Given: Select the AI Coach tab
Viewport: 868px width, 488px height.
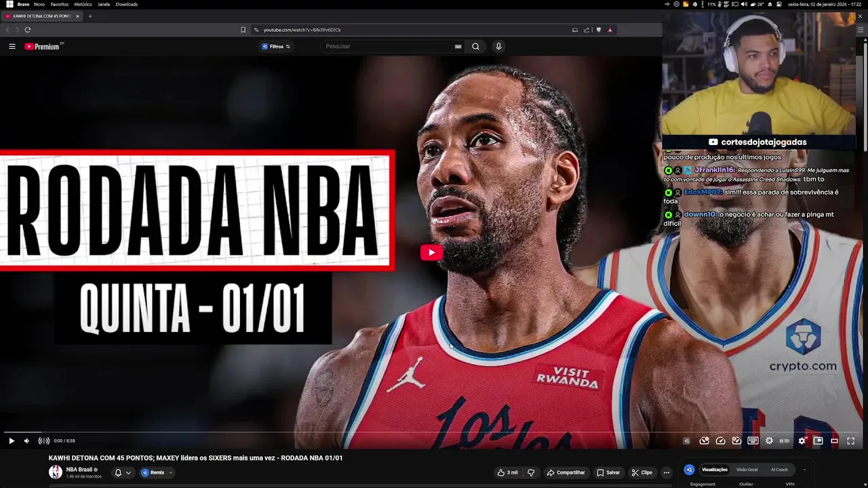Looking at the screenshot, I should coord(779,470).
